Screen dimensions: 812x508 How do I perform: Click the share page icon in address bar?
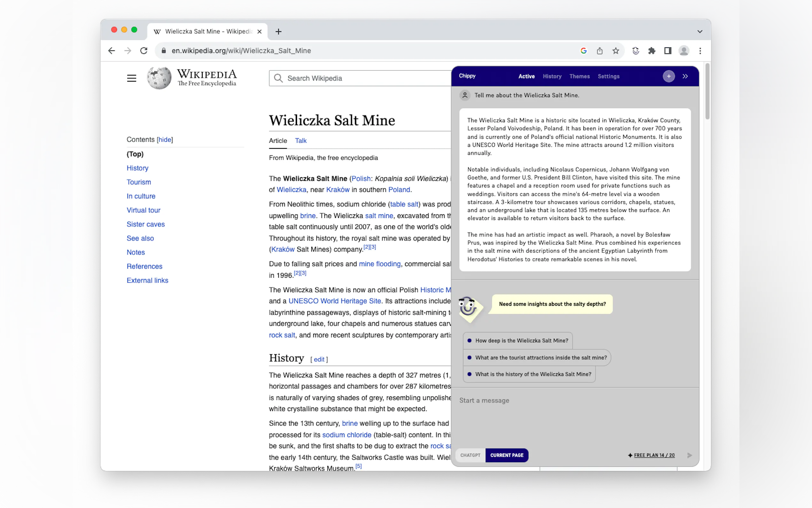599,51
